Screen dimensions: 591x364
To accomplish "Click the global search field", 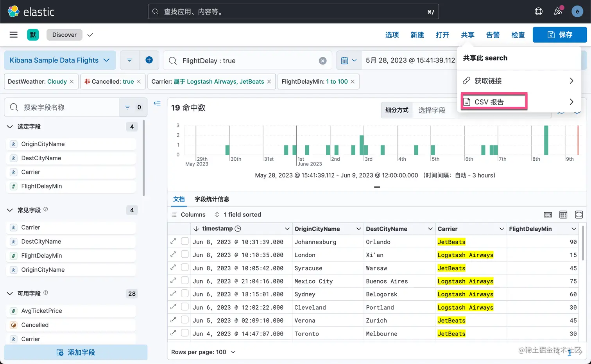I will click(x=293, y=12).
